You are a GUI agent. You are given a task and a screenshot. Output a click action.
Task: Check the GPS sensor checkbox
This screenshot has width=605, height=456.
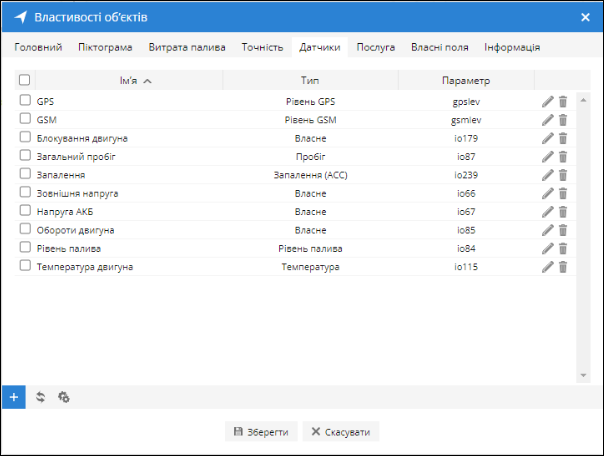click(x=25, y=100)
